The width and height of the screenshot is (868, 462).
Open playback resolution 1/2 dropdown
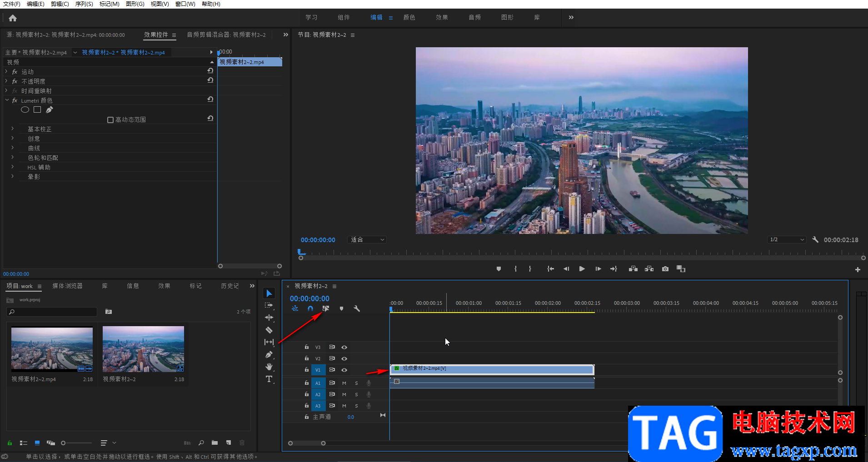coord(787,239)
